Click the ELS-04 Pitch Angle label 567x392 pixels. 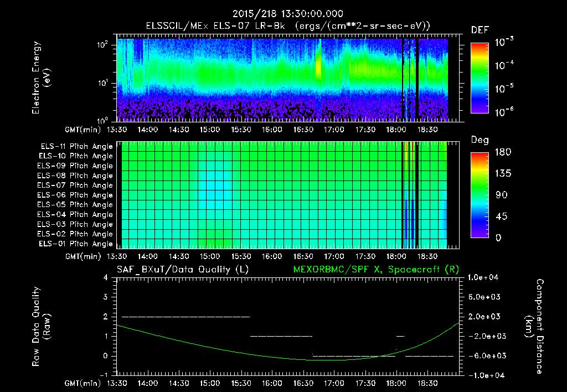(x=75, y=214)
